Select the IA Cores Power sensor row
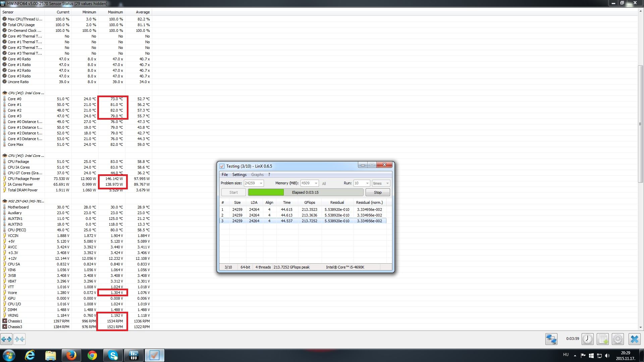 pyautogui.click(x=76, y=184)
